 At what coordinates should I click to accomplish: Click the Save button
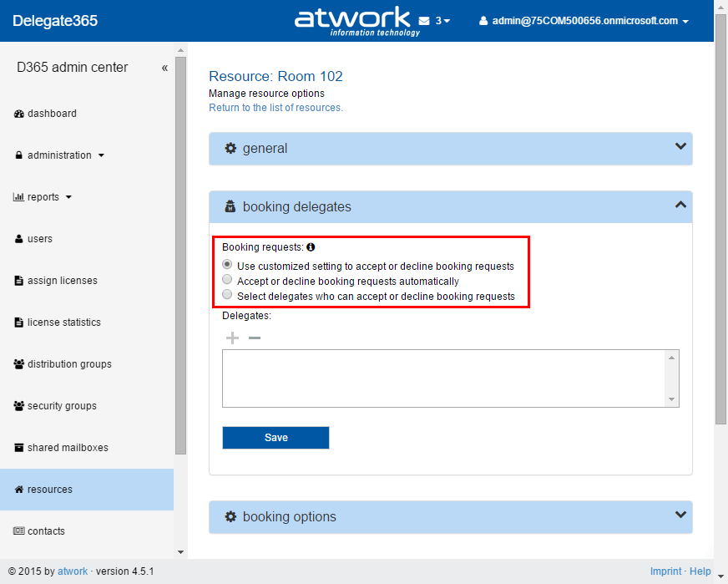(x=276, y=438)
